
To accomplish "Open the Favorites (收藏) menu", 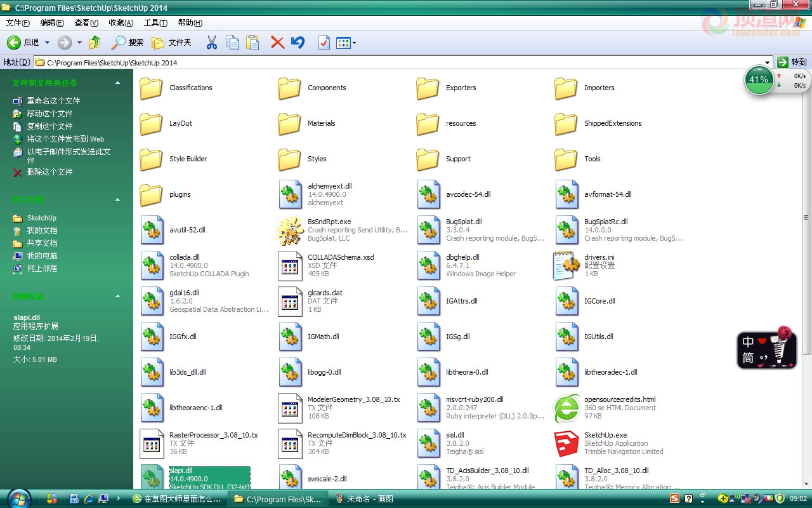I will (121, 23).
